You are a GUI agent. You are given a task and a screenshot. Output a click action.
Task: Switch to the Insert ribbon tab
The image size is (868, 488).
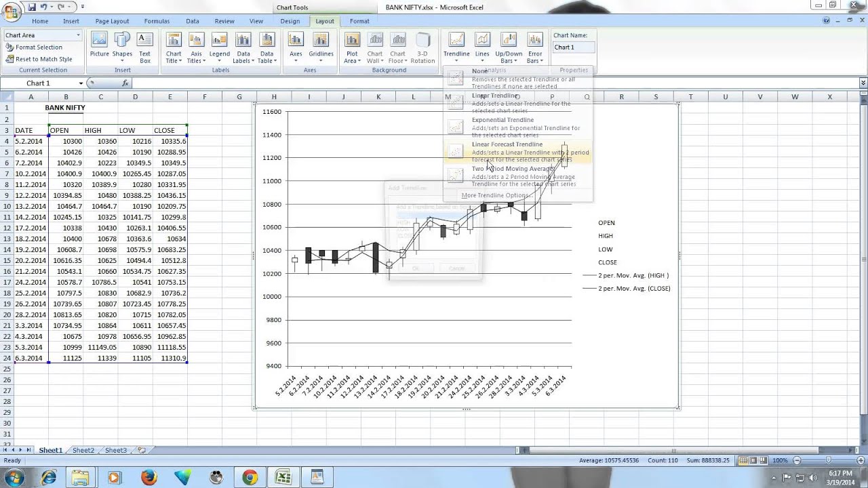pos(71,21)
